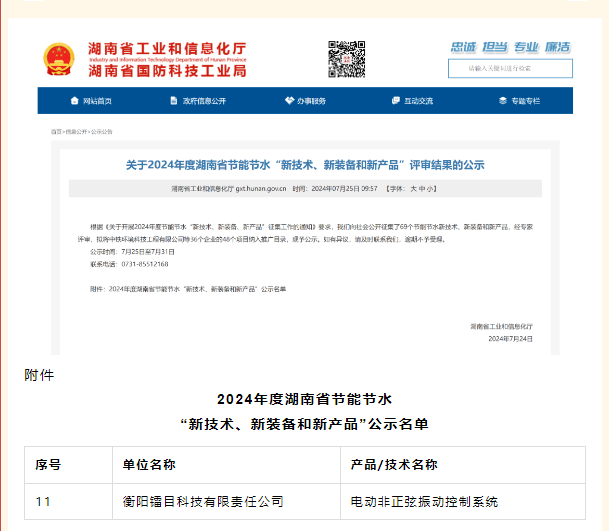
Task: Open the 政府信息公开 menu item
Action: tap(203, 101)
